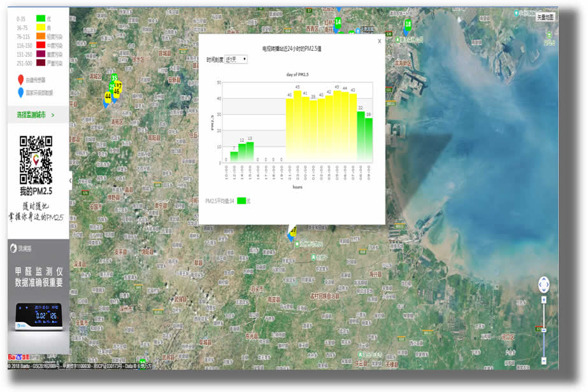
Task: Click the green 0-35 优 legend swatch
Action: coord(41,18)
